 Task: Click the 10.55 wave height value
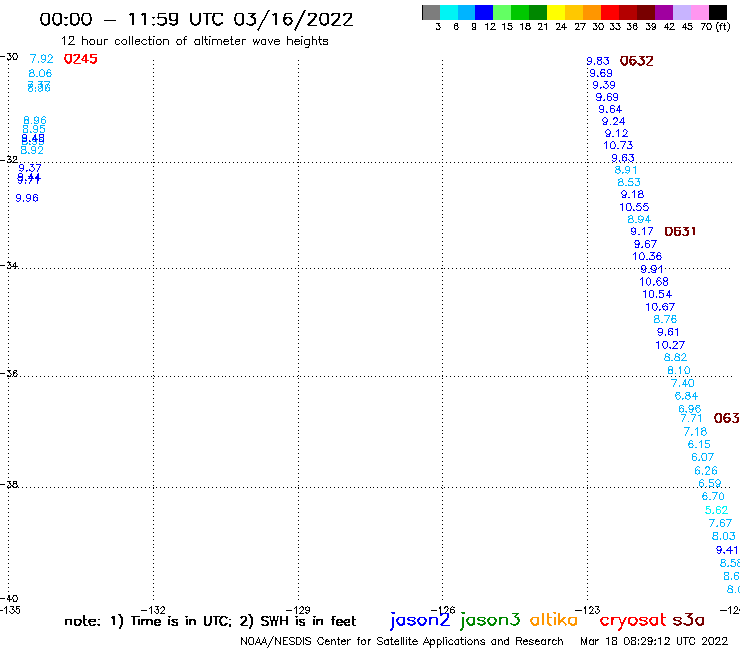(x=634, y=207)
